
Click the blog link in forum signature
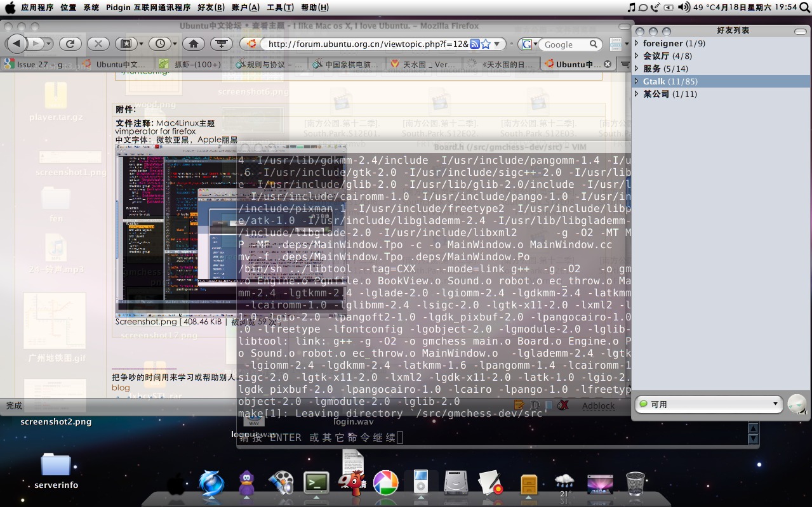121,387
